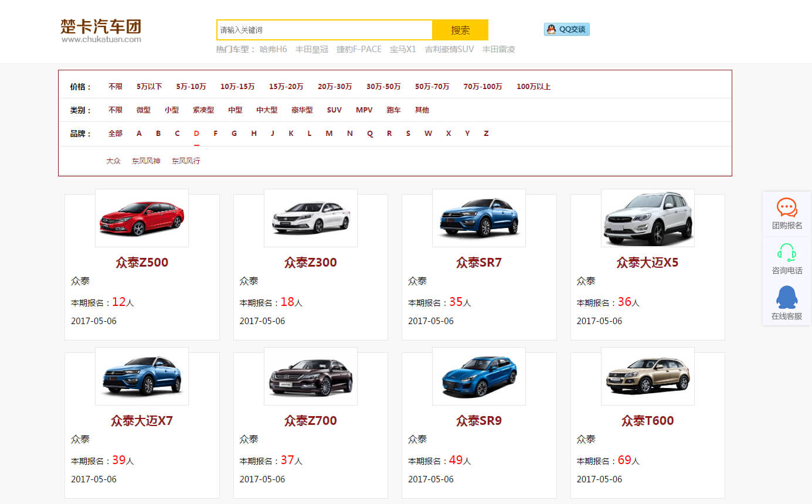Screen dimensions: 812x504
Task: Open the blue 众泰大迈X7 car thumbnail
Action: (142, 376)
